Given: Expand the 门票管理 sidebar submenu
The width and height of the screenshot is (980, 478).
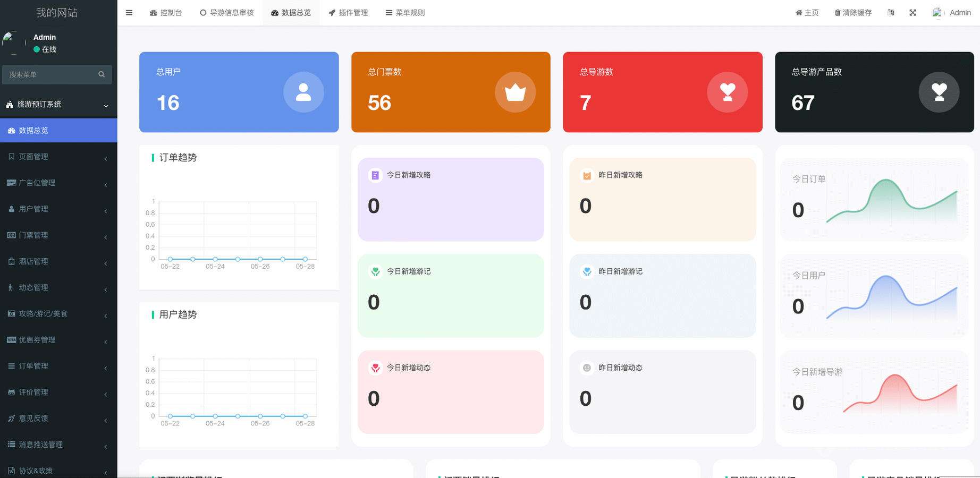Looking at the screenshot, I should pos(58,235).
